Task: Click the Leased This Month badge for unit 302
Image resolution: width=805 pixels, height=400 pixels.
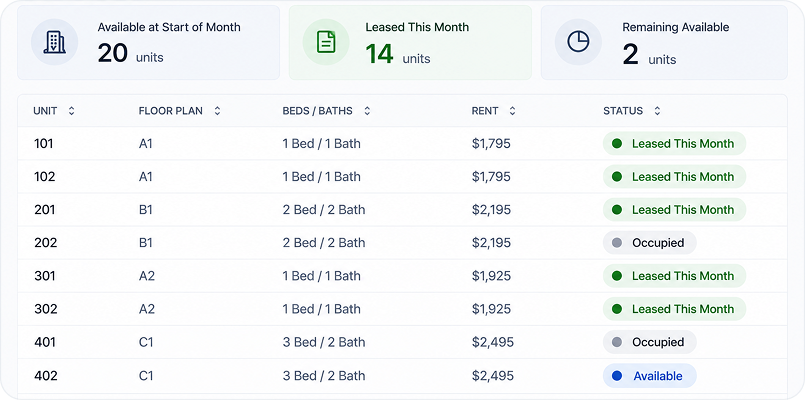Action: [x=674, y=309]
